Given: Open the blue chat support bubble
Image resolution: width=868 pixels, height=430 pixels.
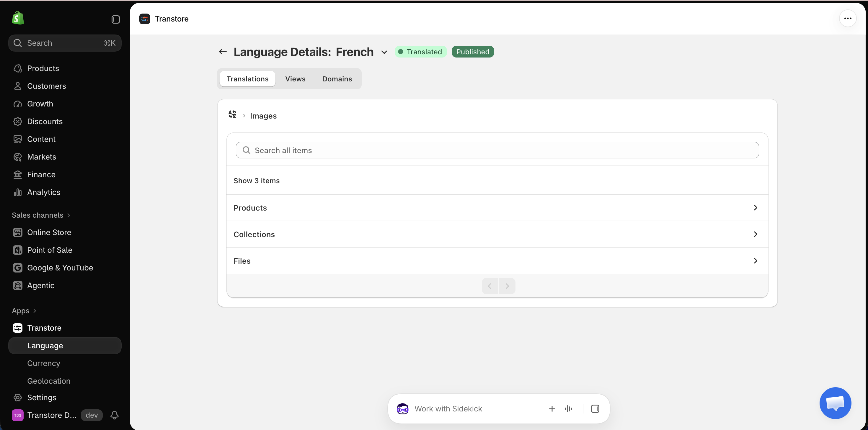Looking at the screenshot, I should pos(835,403).
